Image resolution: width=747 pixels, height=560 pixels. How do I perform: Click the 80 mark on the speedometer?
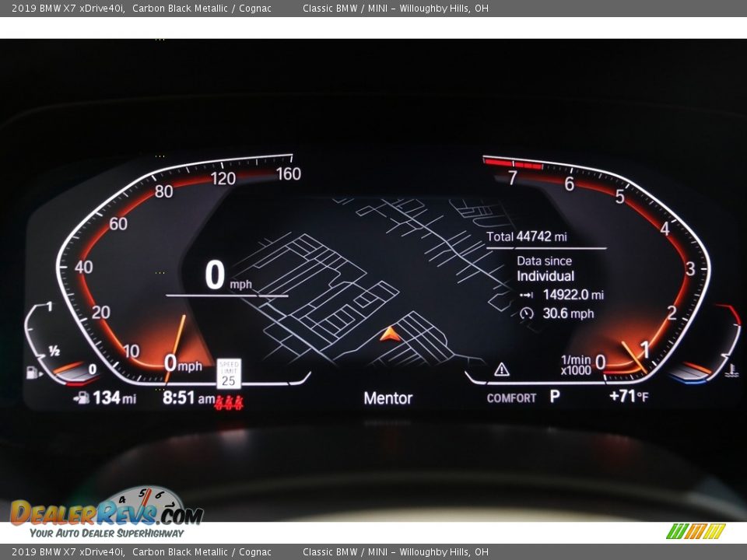point(163,191)
